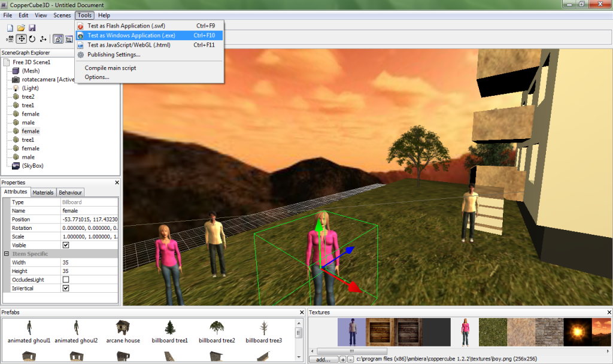
Task: Click the add... texture button
Action: pos(323,359)
